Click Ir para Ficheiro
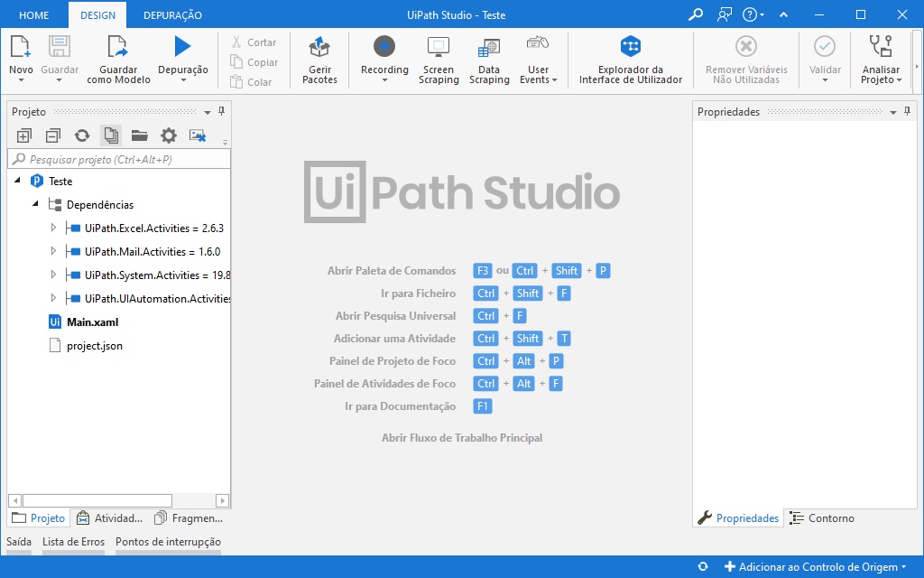924x578 pixels. point(419,294)
